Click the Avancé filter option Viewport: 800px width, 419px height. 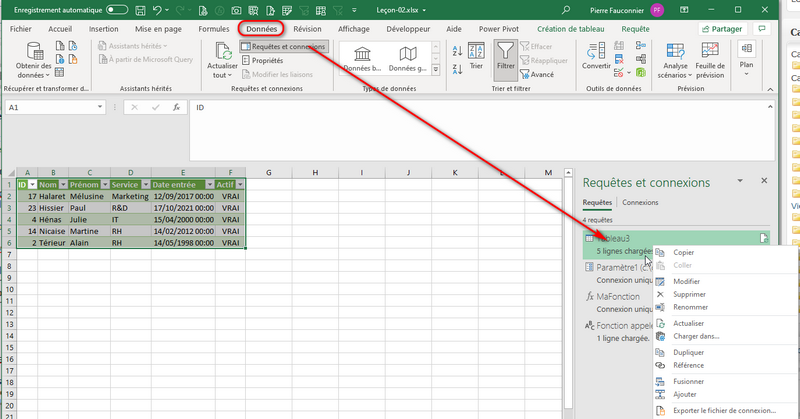pos(537,75)
